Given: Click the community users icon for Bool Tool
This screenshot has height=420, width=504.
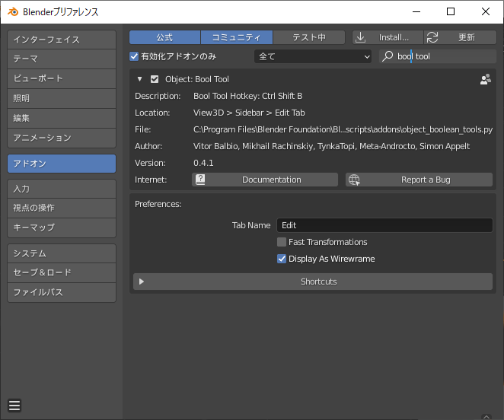Looking at the screenshot, I should pyautogui.click(x=486, y=79).
